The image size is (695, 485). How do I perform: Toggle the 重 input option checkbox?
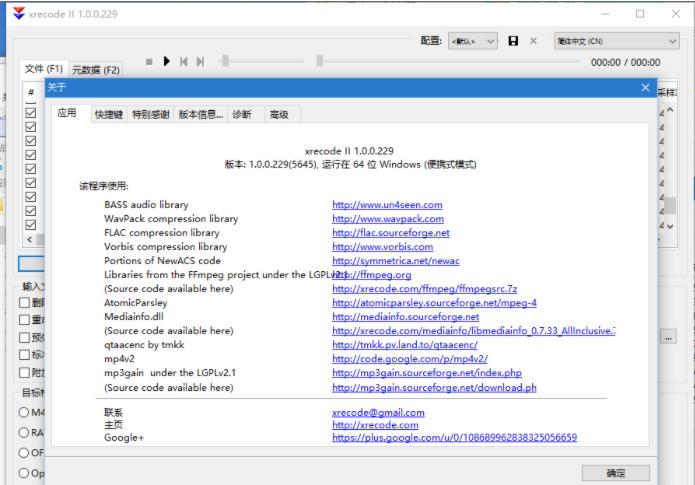click(x=24, y=320)
